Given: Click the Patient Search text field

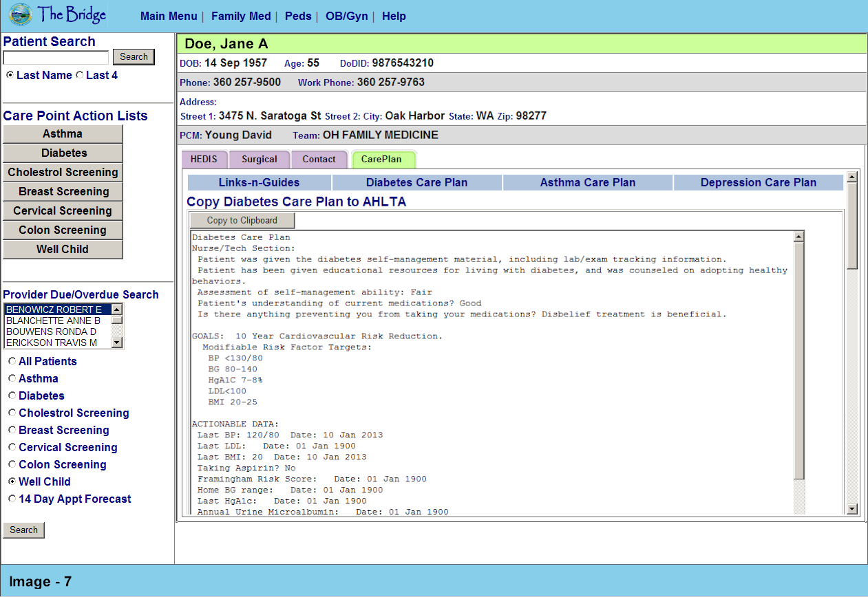Looking at the screenshot, I should click(56, 58).
